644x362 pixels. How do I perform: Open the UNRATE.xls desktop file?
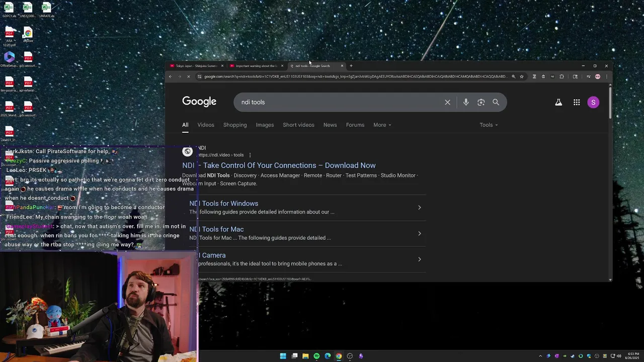[46, 10]
